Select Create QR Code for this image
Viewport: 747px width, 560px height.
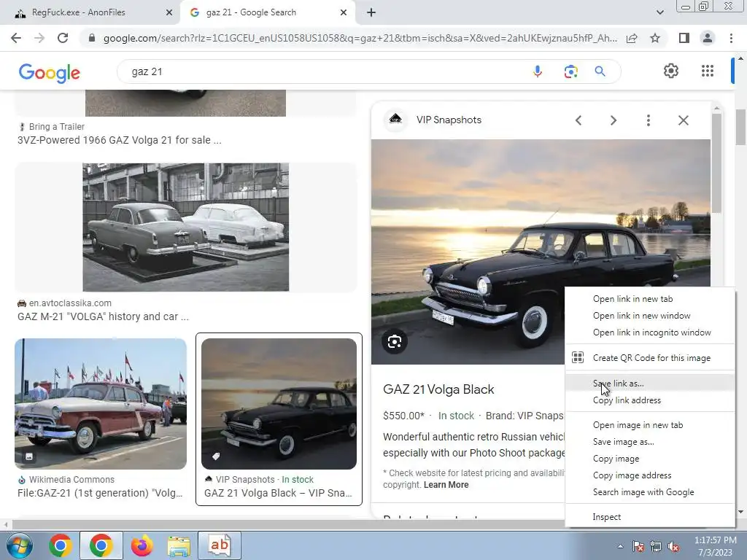point(650,357)
